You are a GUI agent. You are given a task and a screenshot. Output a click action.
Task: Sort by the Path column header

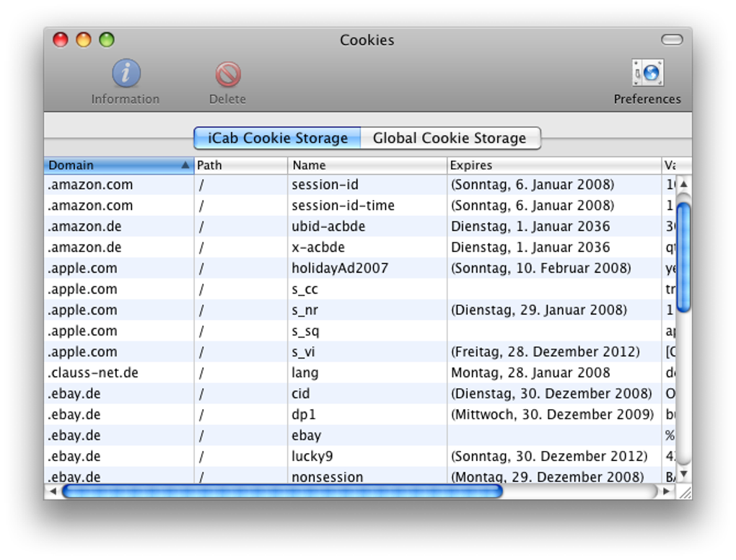241,165
